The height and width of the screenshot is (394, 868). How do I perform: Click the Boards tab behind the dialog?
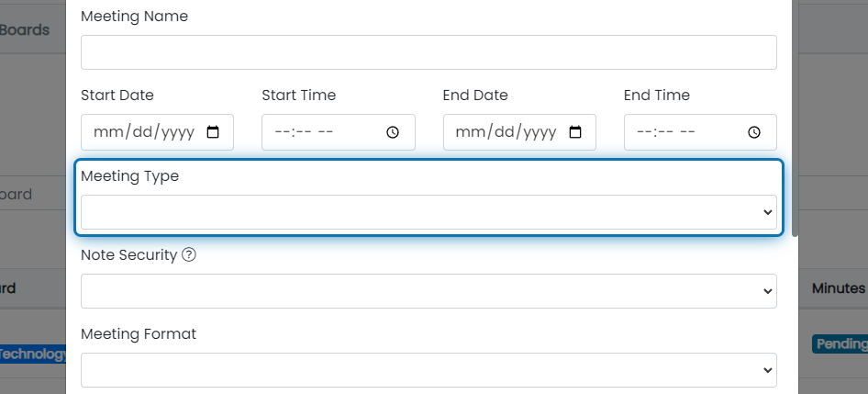[x=25, y=30]
